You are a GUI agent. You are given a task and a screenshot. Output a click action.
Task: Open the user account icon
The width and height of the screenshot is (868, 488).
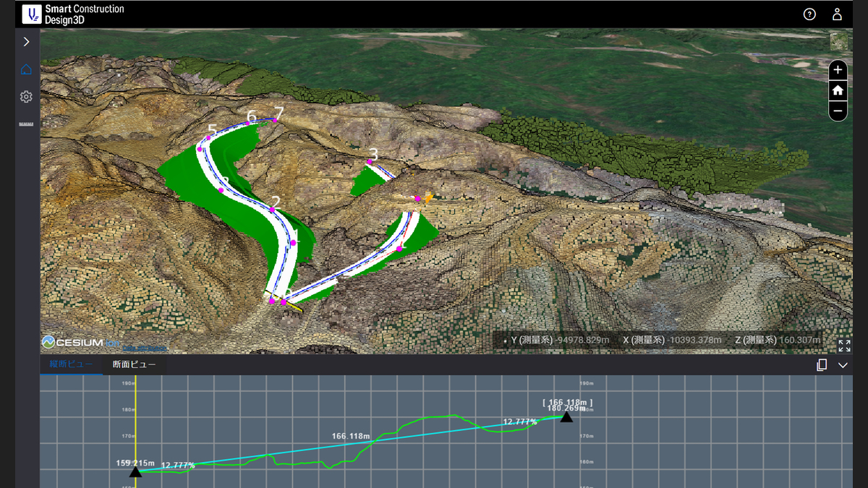(837, 14)
